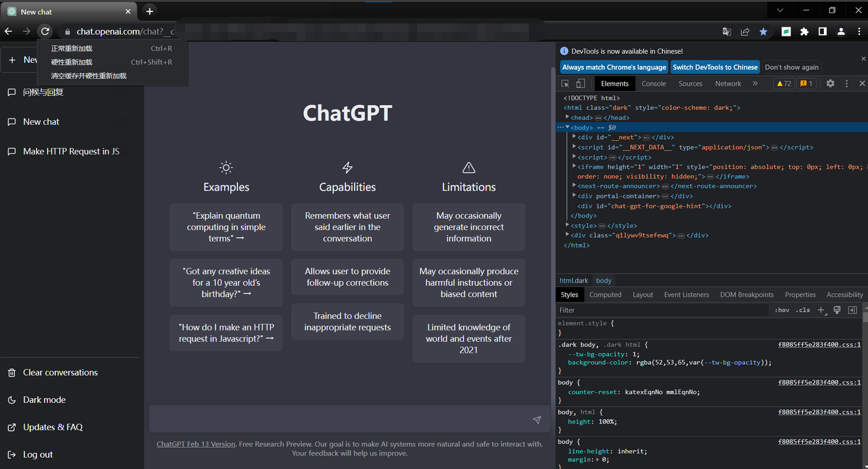Image resolution: width=868 pixels, height=469 pixels.
Task: Open the Event Listeners tab
Action: pos(686,295)
